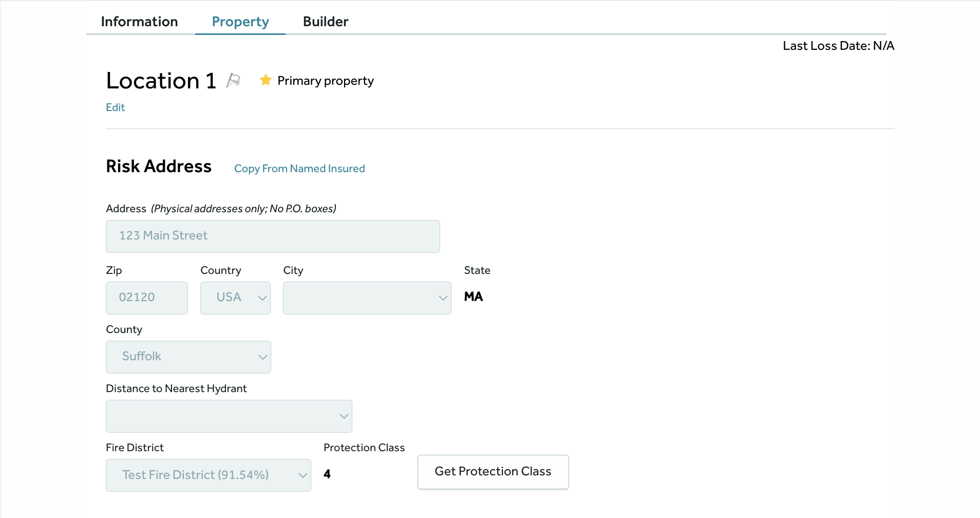Screen dimensions: 980x518
Task: Click the chevron in Country dropdown
Action: coord(262,298)
